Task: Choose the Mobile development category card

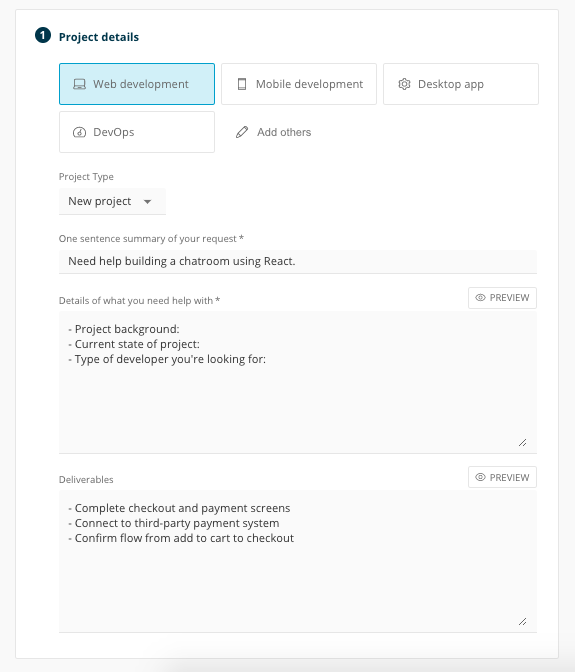Action: (x=299, y=84)
